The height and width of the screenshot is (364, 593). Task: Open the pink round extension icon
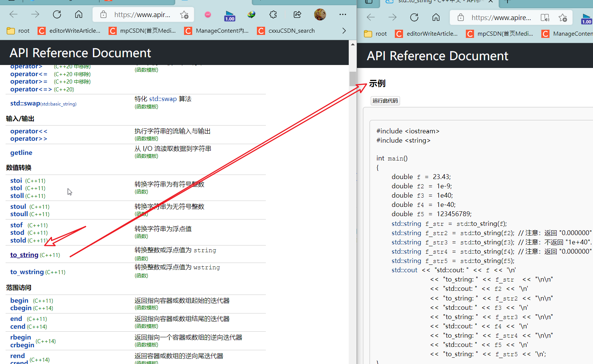coord(208,14)
